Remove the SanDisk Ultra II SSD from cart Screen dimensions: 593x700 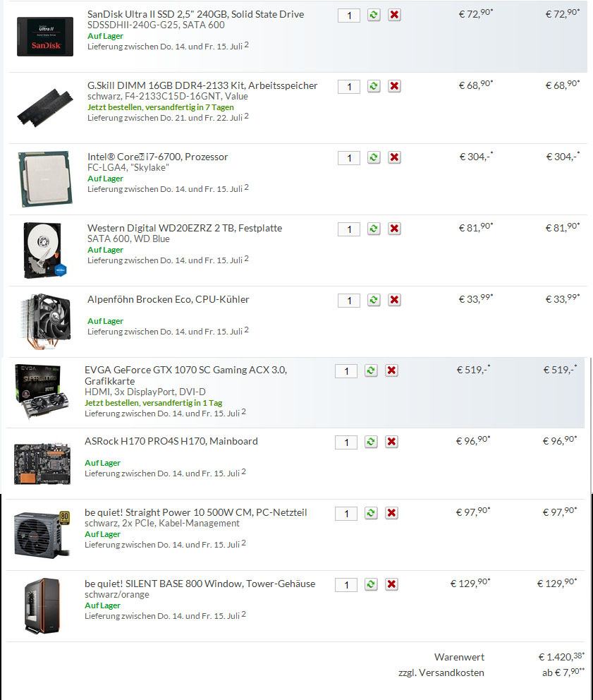point(394,15)
